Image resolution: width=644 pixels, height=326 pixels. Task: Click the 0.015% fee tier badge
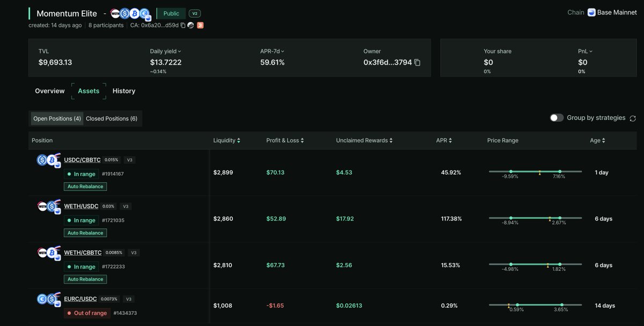(x=112, y=160)
